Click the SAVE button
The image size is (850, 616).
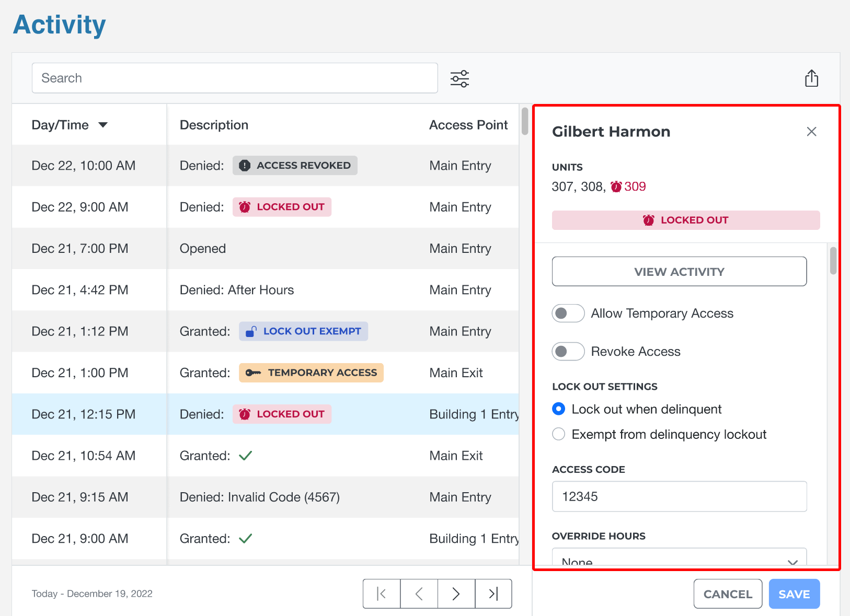point(794,594)
